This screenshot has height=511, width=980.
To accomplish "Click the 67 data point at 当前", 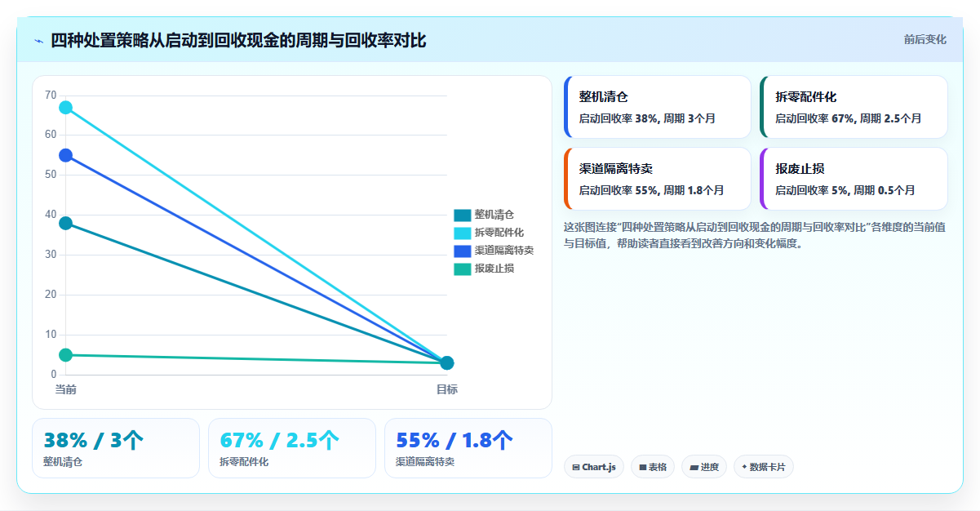I will point(65,108).
